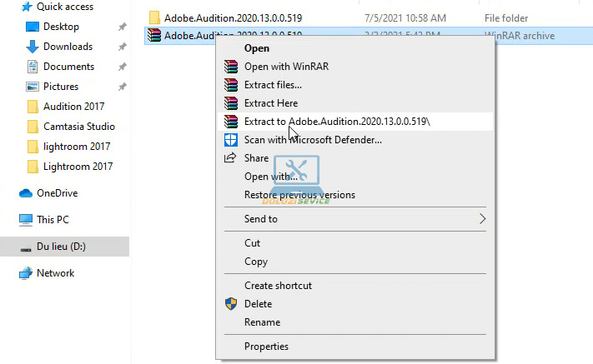Expand the Send to submenu arrow
The height and width of the screenshot is (364, 593).
(481, 219)
